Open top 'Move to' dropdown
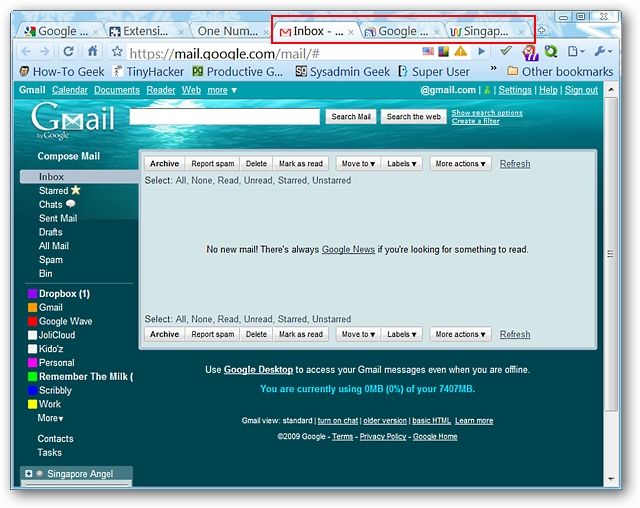This screenshot has width=640, height=508. 358,164
